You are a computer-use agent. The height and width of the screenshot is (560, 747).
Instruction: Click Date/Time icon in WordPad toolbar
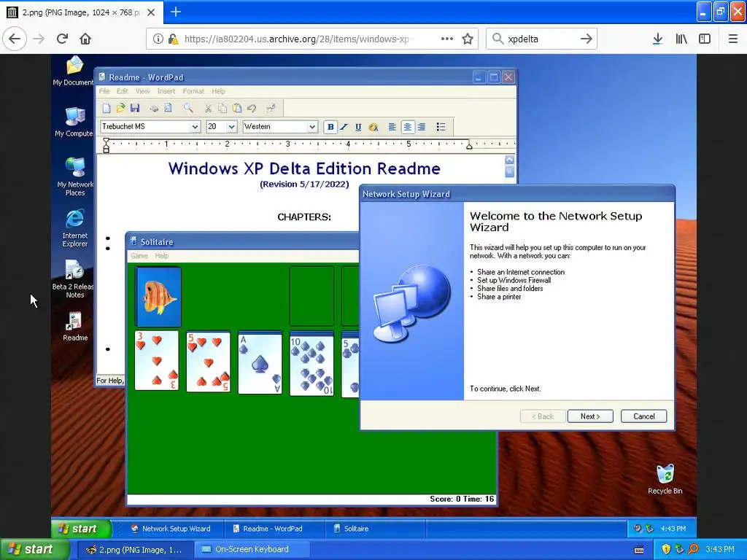point(271,108)
